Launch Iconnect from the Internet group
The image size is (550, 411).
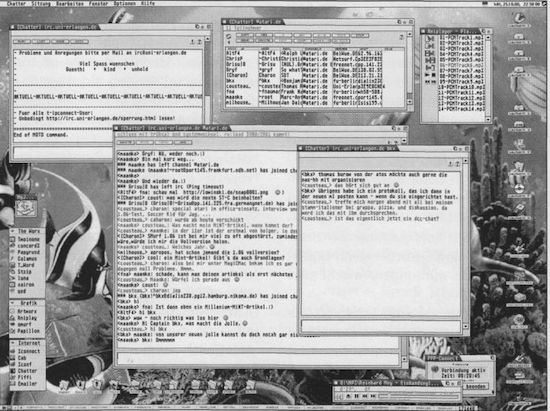[x=28, y=351]
